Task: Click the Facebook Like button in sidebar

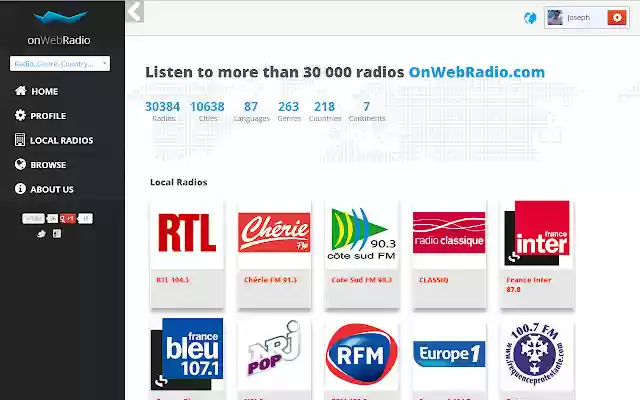Action: (33, 219)
